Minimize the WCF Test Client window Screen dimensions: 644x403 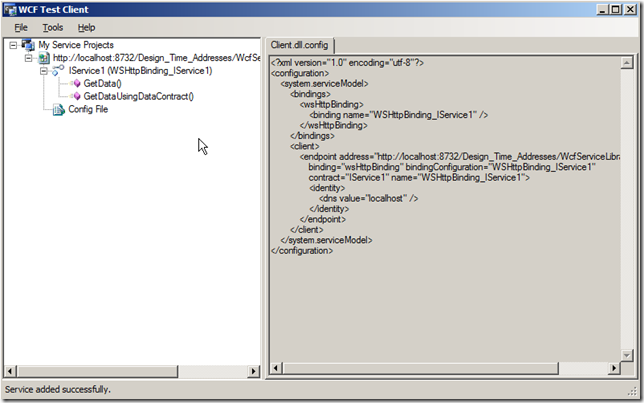(x=602, y=9)
